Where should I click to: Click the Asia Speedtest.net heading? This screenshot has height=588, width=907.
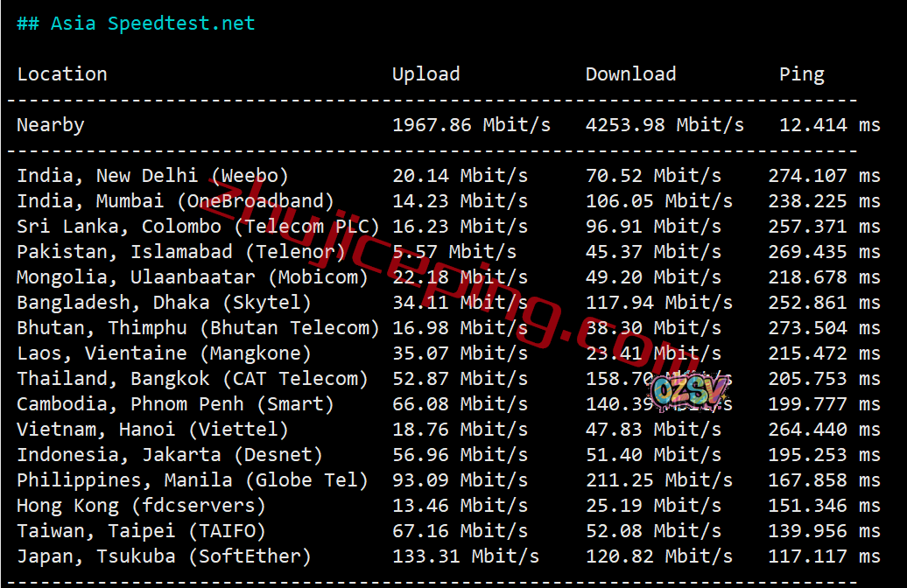point(136,24)
